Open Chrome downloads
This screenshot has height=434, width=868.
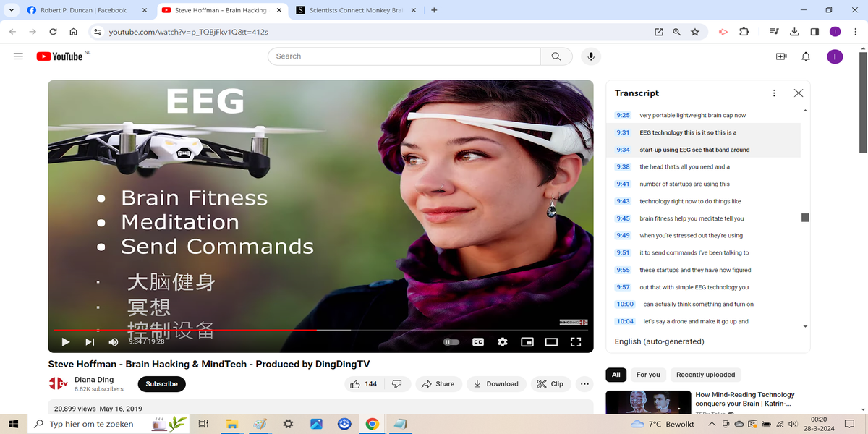pyautogui.click(x=794, y=32)
